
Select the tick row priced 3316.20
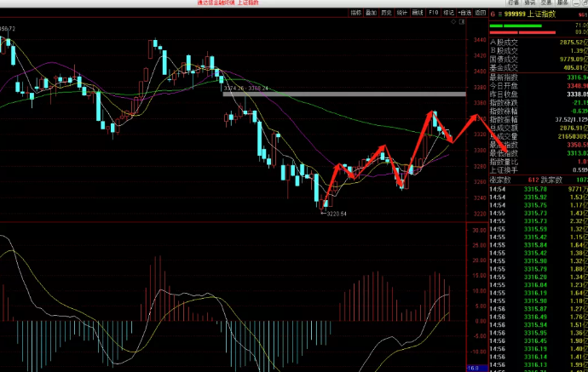[539, 278]
